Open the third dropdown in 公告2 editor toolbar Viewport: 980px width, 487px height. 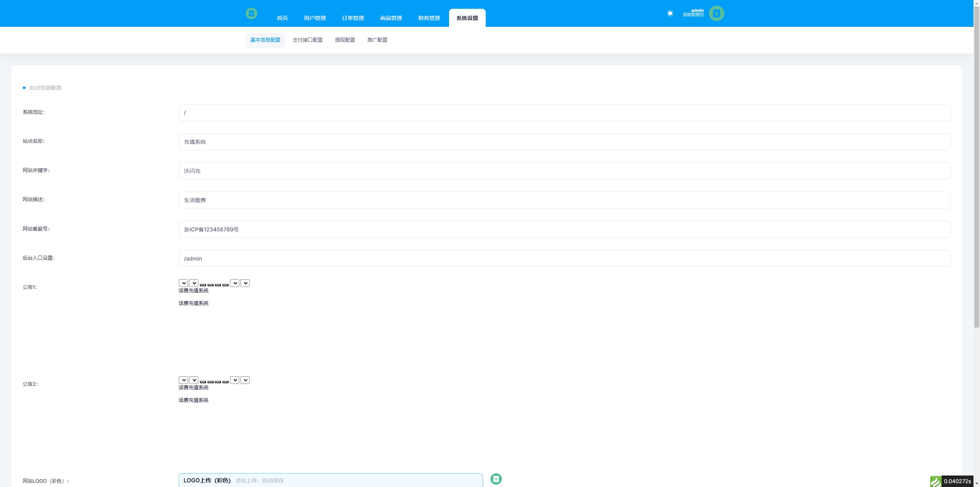235,380
